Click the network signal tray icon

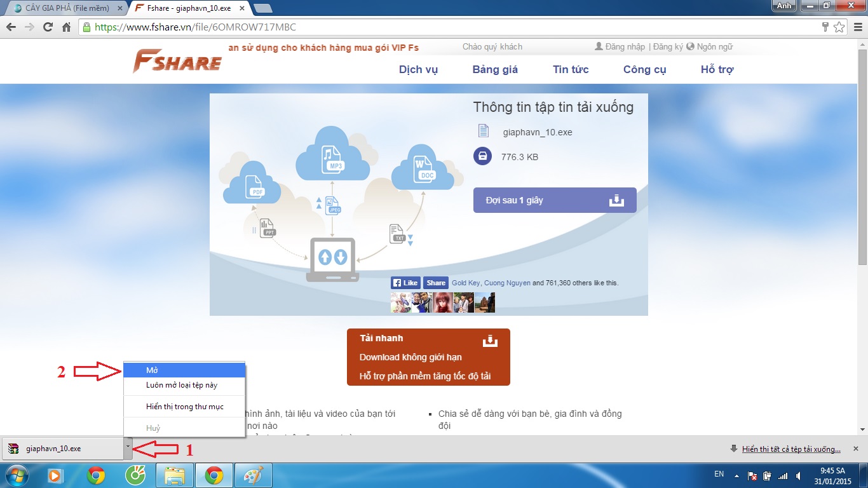pos(783,475)
